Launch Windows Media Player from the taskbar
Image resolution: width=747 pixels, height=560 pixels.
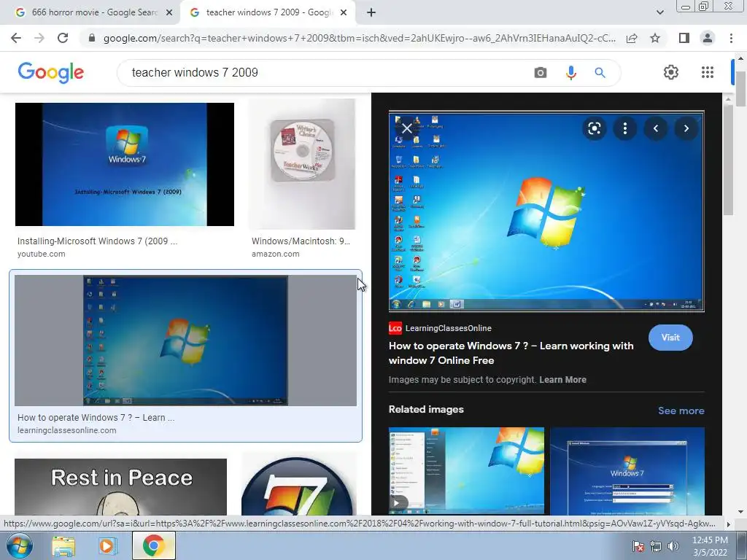point(107,545)
